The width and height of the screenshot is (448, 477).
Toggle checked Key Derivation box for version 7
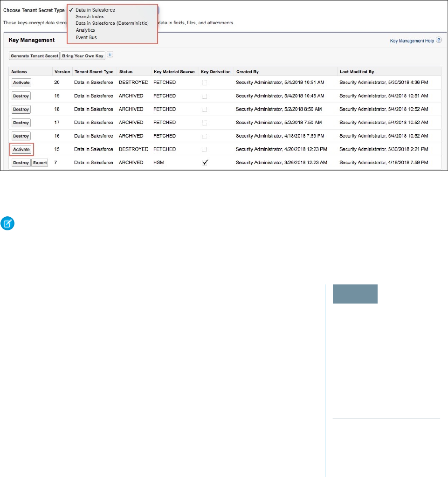coord(205,162)
